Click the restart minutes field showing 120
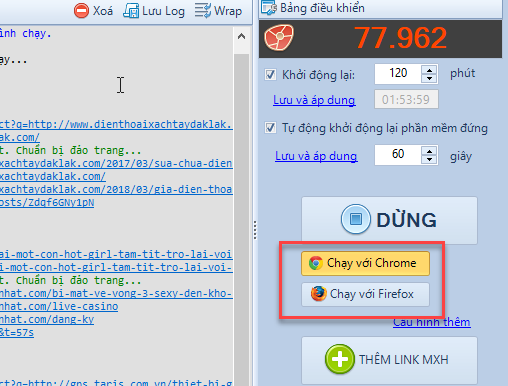 click(x=398, y=74)
